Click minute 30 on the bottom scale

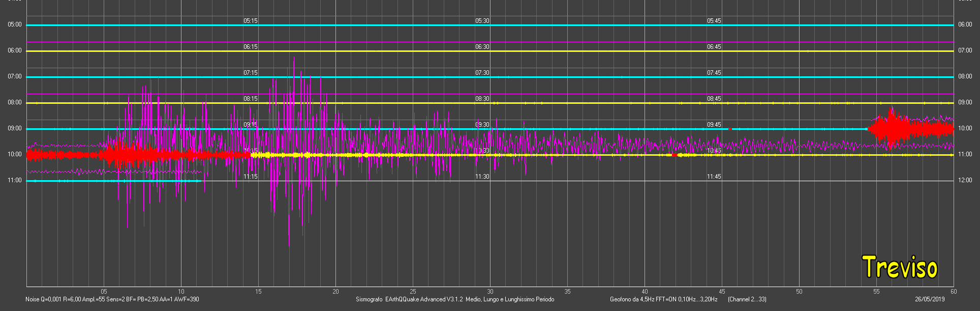(x=490, y=292)
